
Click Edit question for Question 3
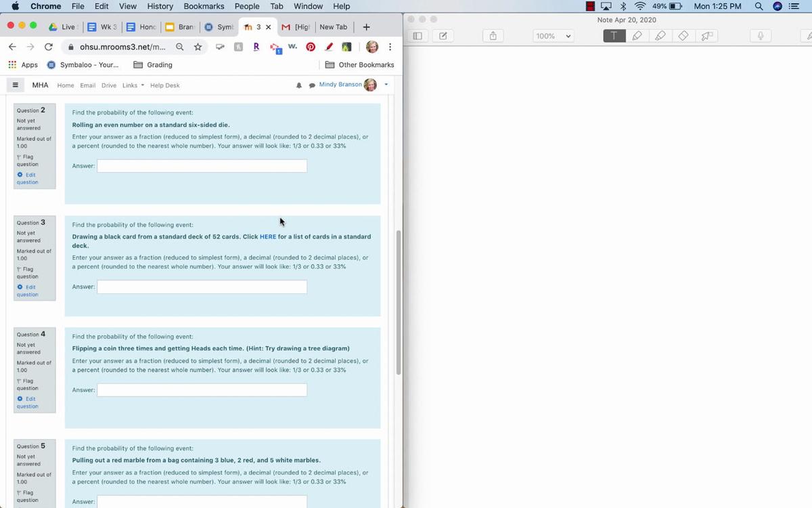click(27, 291)
